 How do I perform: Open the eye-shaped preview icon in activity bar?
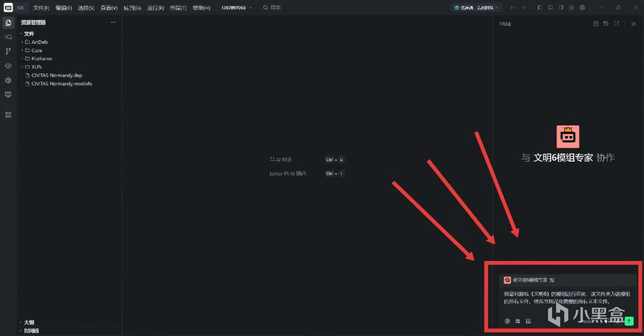8,65
